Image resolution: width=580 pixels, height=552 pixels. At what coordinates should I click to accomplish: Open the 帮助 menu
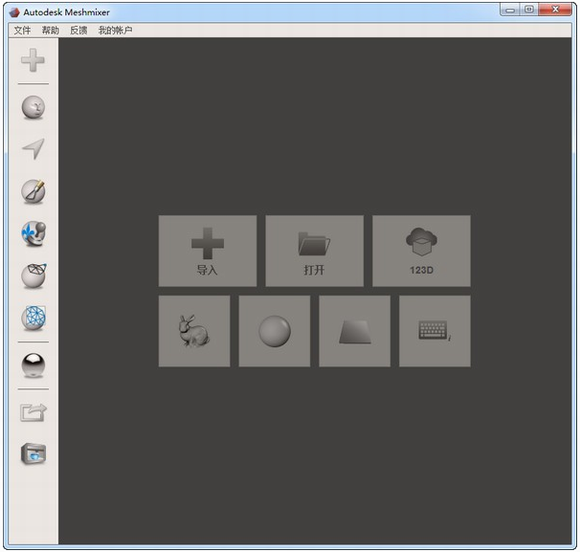coord(50,30)
